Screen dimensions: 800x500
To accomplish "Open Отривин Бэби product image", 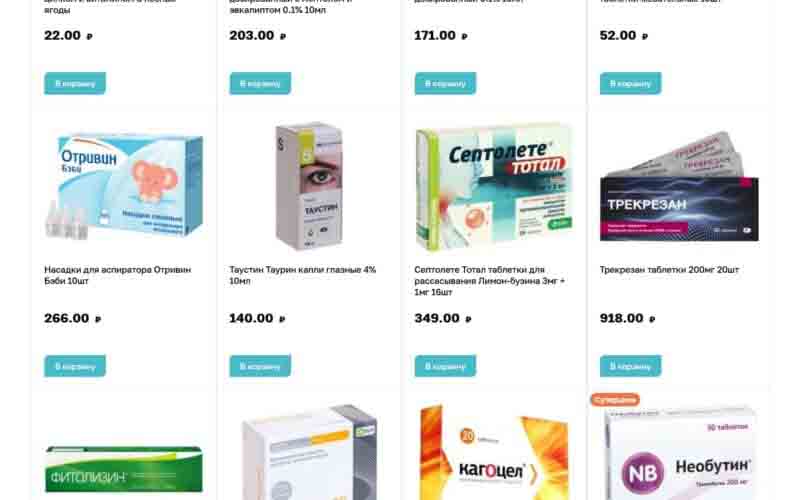I will pos(124,186).
